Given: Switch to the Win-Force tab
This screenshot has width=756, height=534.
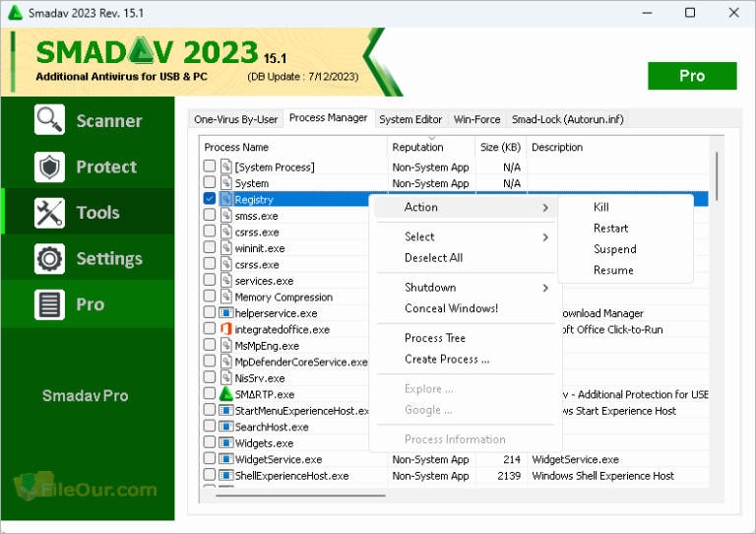Looking at the screenshot, I should [x=476, y=119].
